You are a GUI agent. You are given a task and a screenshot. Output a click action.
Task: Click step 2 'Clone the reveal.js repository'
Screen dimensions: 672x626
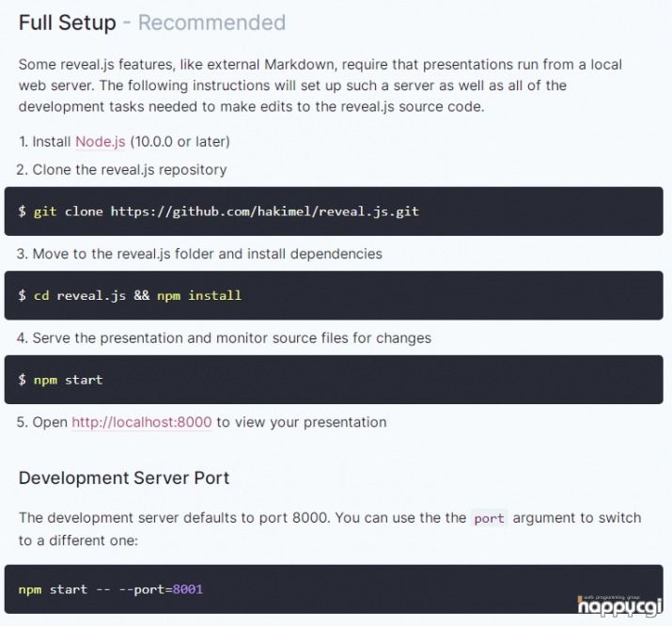129,170
